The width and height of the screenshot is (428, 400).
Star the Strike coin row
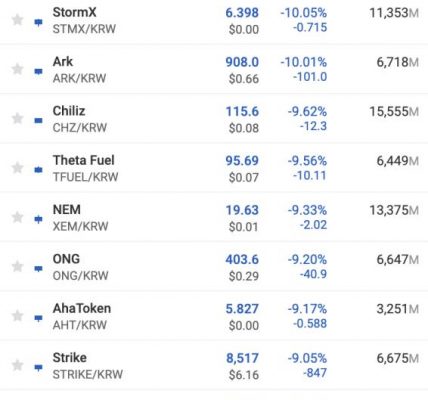[17, 365]
